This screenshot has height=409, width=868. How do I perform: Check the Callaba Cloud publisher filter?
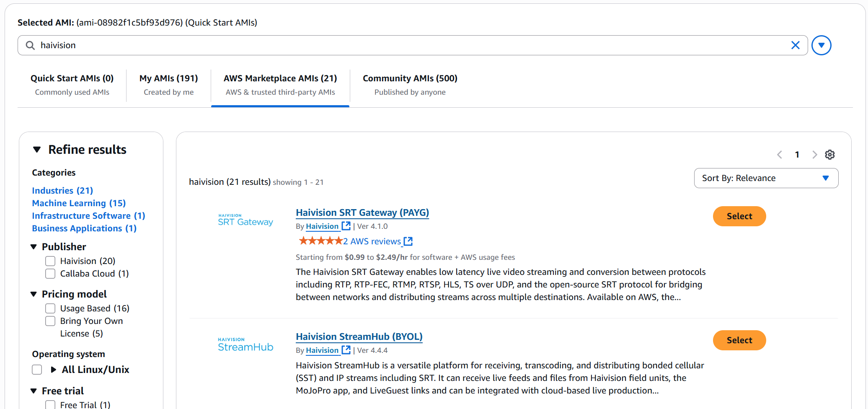tap(50, 274)
